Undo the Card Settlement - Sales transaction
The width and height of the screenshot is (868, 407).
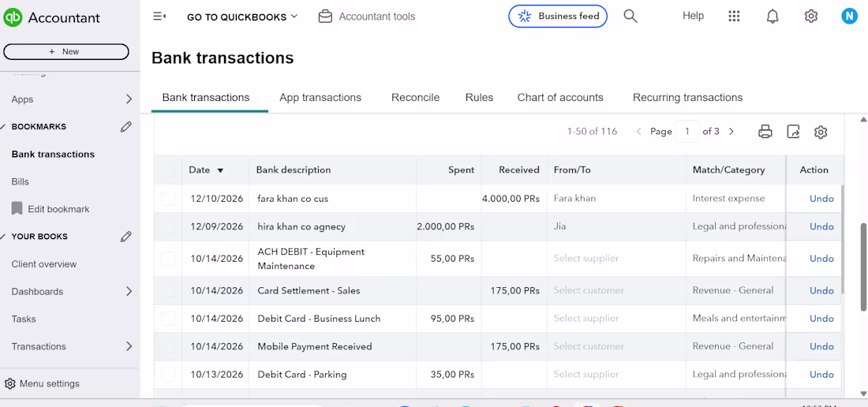pos(821,290)
